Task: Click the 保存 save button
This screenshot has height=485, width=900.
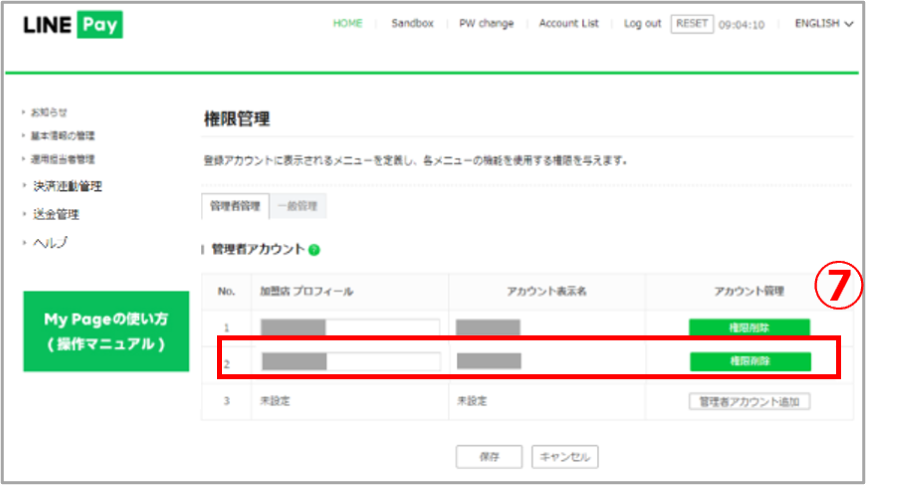Action: click(489, 457)
